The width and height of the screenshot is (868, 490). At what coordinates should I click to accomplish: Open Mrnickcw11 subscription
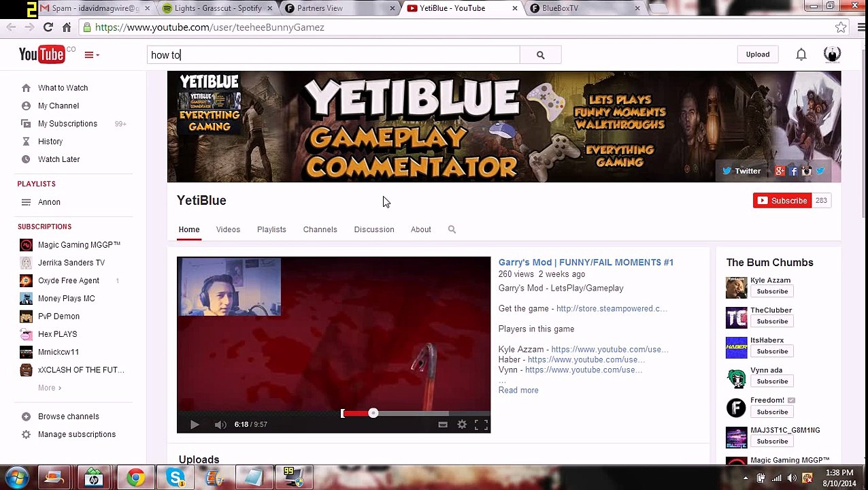[x=59, y=352]
